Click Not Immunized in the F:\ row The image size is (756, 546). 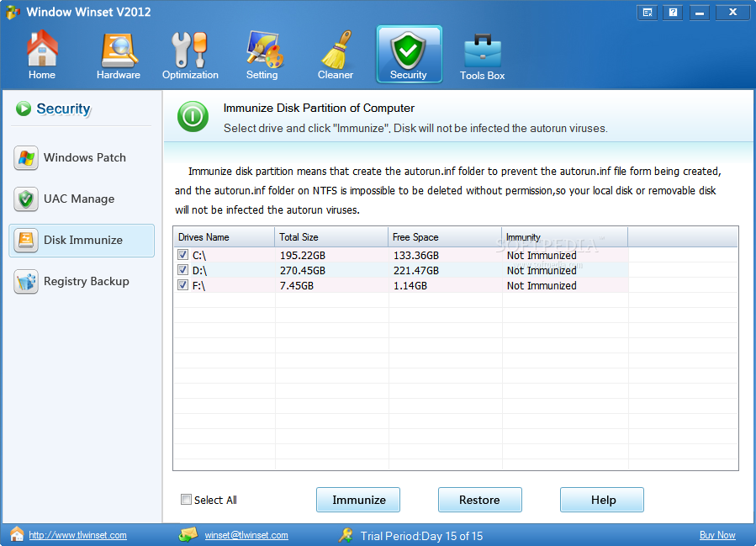pyautogui.click(x=542, y=286)
